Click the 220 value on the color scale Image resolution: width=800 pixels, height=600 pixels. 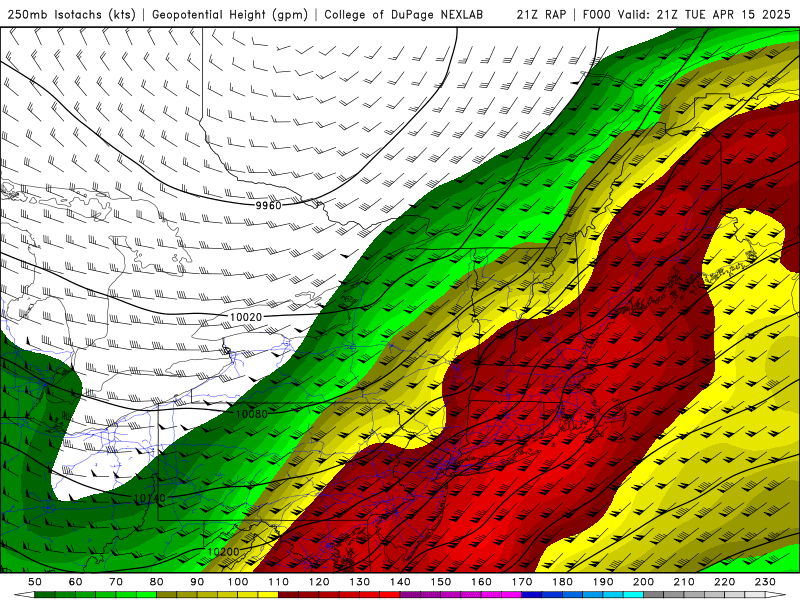724,582
